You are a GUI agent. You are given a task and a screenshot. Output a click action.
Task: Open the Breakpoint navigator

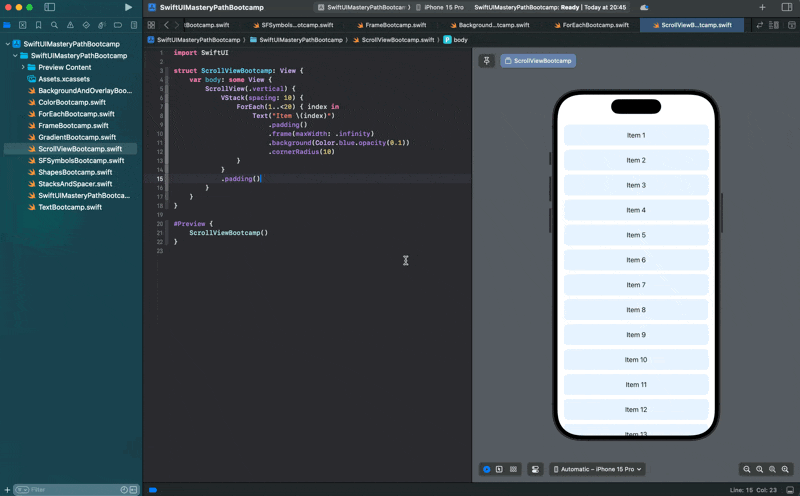click(118, 25)
